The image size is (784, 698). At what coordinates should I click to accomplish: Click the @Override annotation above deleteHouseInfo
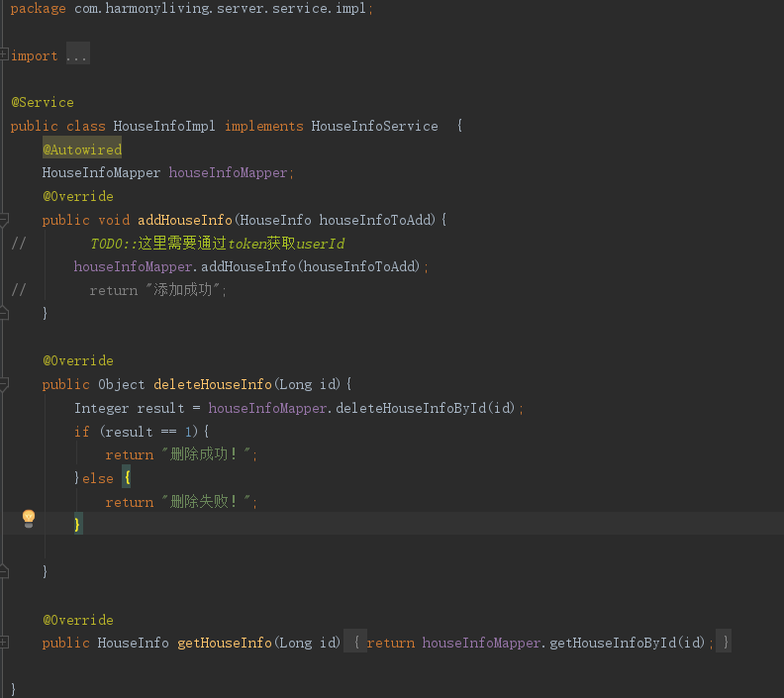78,360
